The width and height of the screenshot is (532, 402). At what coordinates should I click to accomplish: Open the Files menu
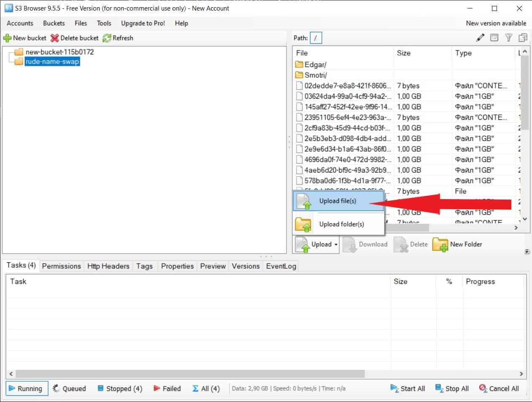click(81, 23)
